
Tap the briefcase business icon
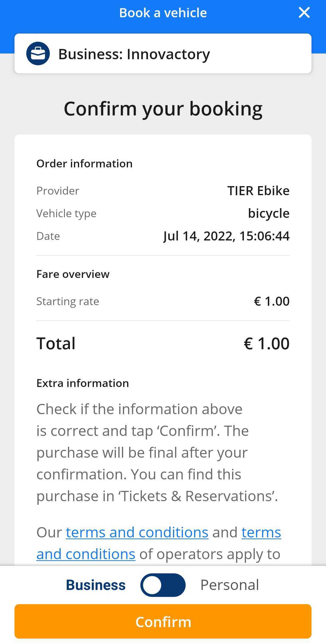38,54
